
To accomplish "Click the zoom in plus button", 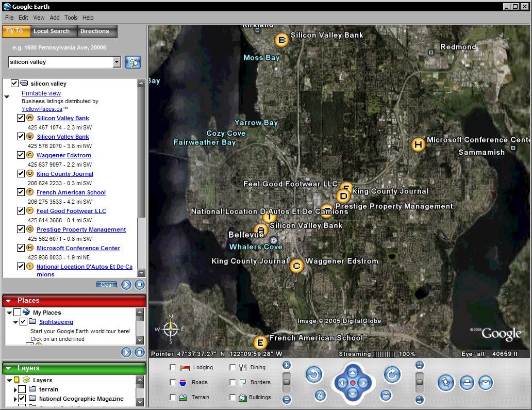I will tap(287, 366).
